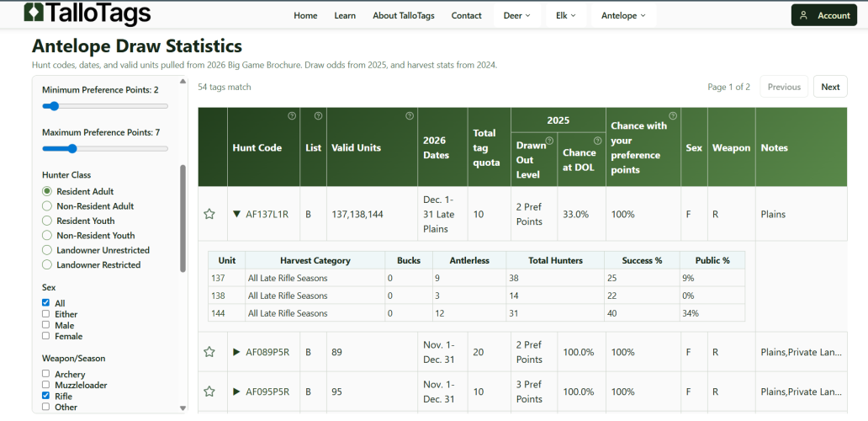
Task: Enable the Muzzleloader weapon checkbox
Action: pos(46,386)
